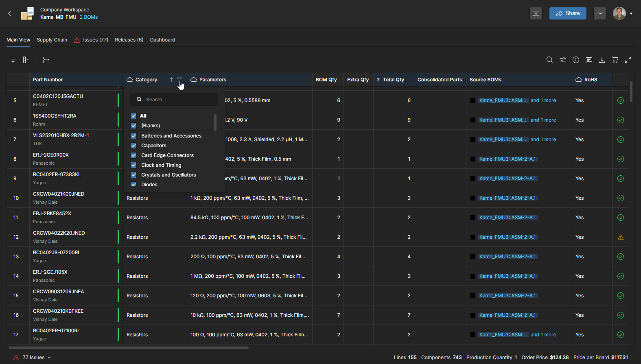Open the Releases (6) tab

click(x=129, y=40)
